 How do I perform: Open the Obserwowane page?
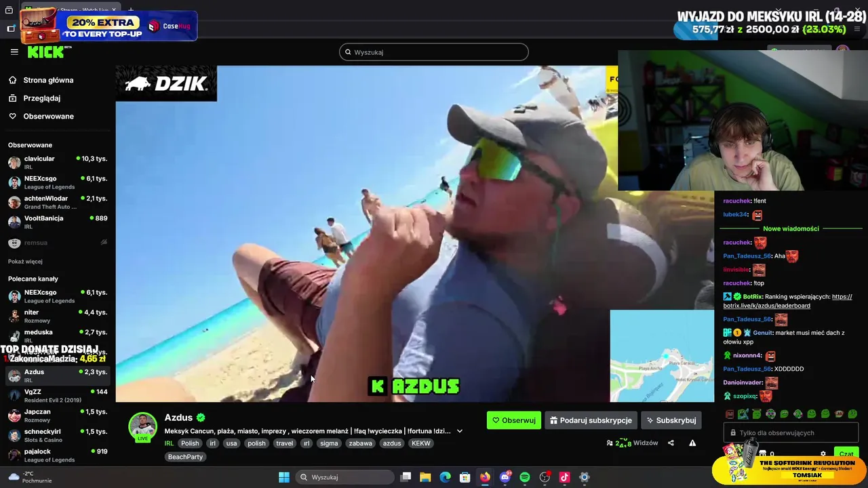[x=48, y=116]
